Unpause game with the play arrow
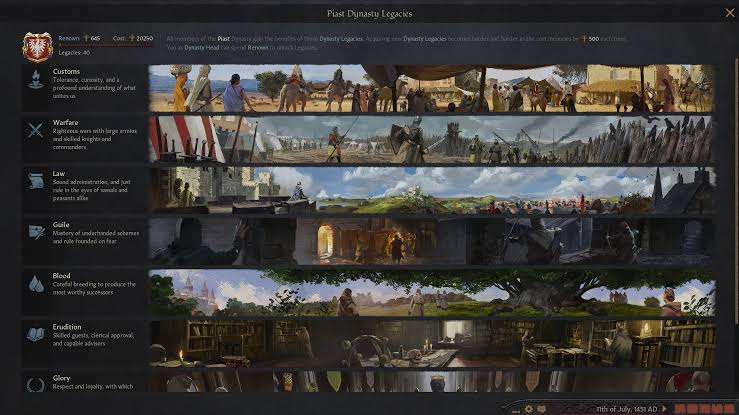The width and height of the screenshot is (739, 415). pos(665,409)
